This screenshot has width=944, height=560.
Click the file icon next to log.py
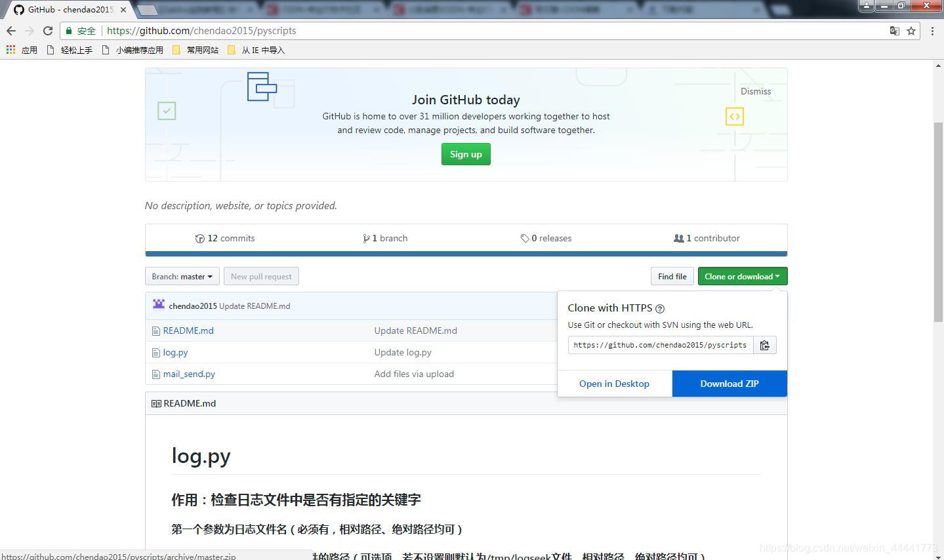(156, 353)
